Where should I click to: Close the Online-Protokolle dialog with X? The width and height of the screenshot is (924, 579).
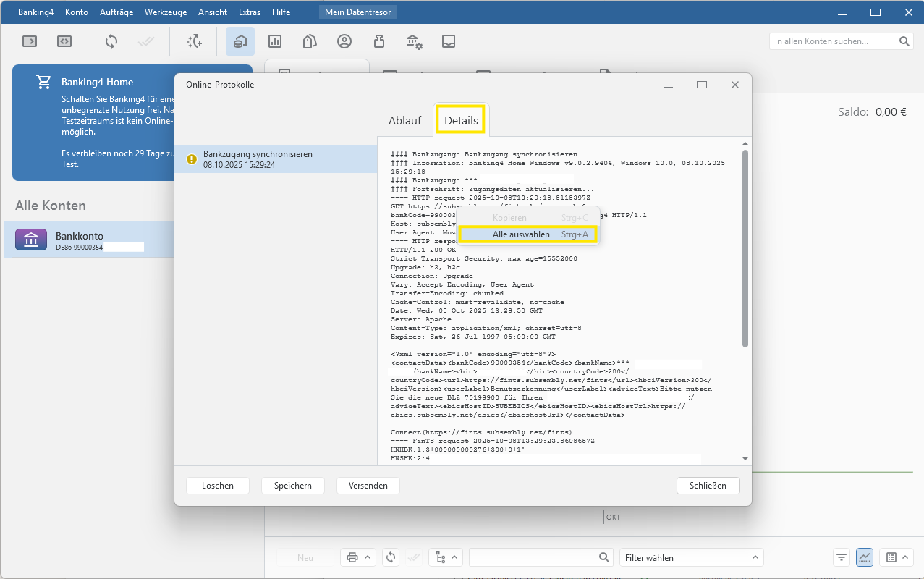coord(735,85)
